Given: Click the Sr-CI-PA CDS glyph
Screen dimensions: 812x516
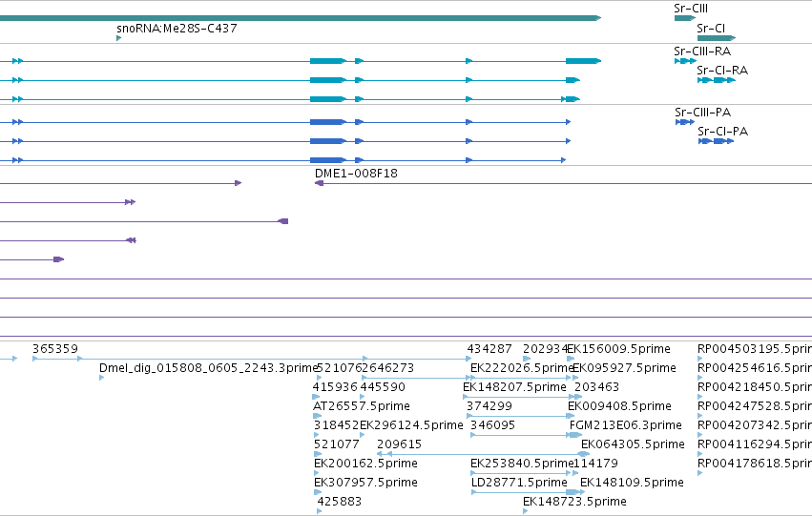Looking at the screenshot, I should click(x=716, y=141).
